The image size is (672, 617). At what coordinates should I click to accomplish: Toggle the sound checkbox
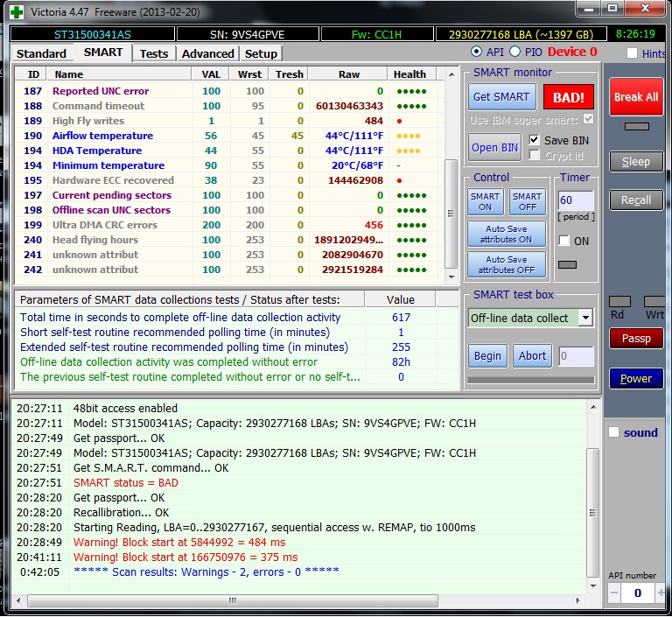tap(613, 432)
